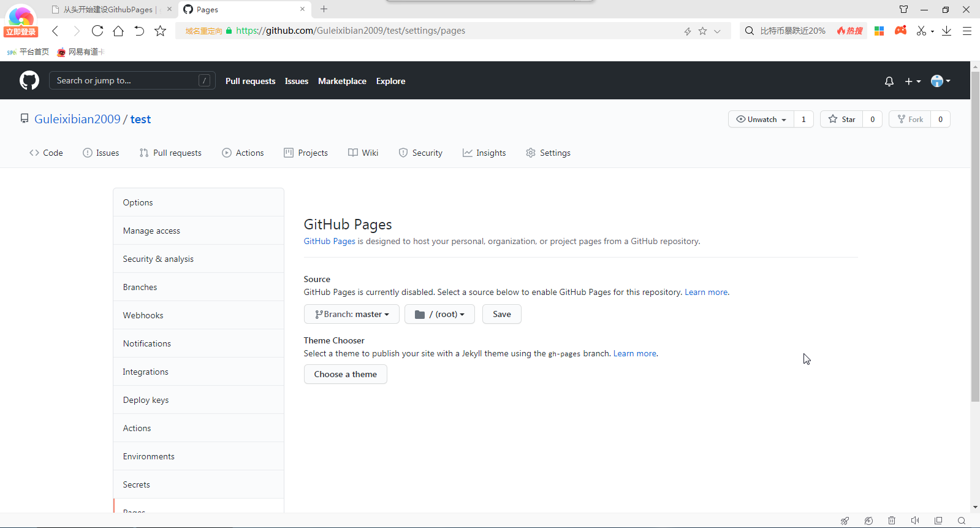Reload the page with refresh icon
The width and height of the screenshot is (980, 528).
tap(97, 31)
